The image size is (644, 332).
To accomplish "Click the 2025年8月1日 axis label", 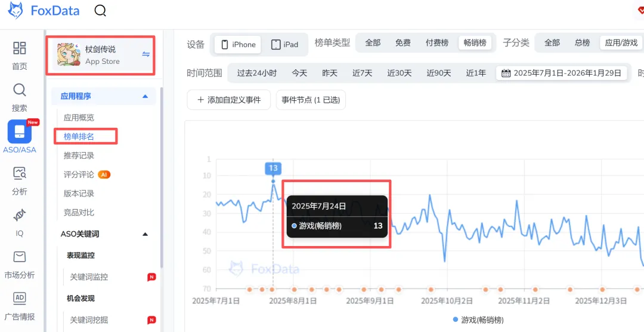I will pos(293,301).
